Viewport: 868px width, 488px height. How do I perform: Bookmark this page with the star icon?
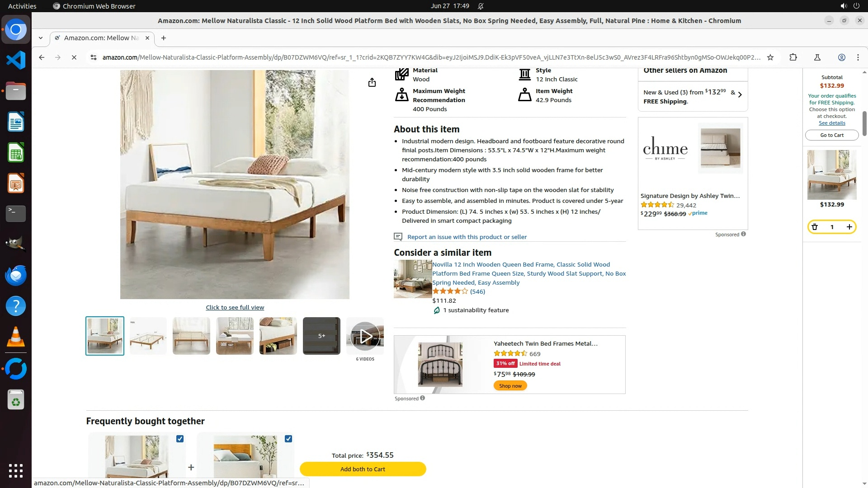pos(770,57)
